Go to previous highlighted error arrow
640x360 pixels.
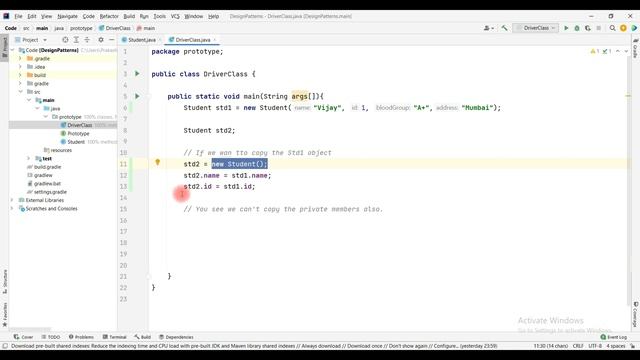pos(618,51)
